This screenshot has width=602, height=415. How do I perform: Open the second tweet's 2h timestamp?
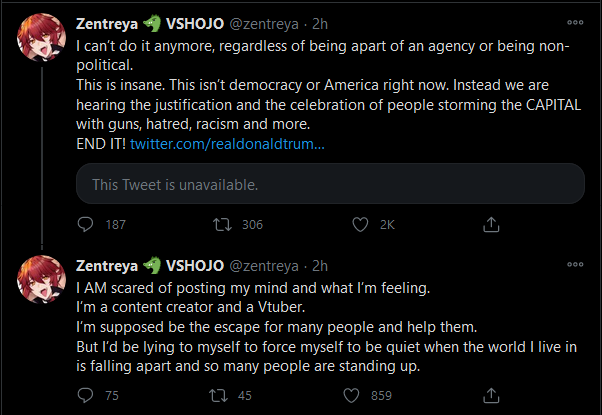[320, 266]
